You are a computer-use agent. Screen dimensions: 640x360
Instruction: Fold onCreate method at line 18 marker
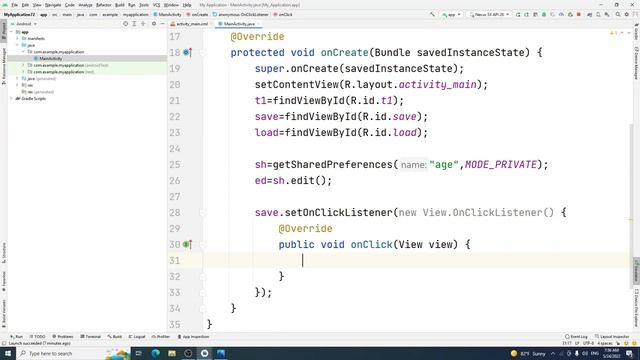coord(203,52)
